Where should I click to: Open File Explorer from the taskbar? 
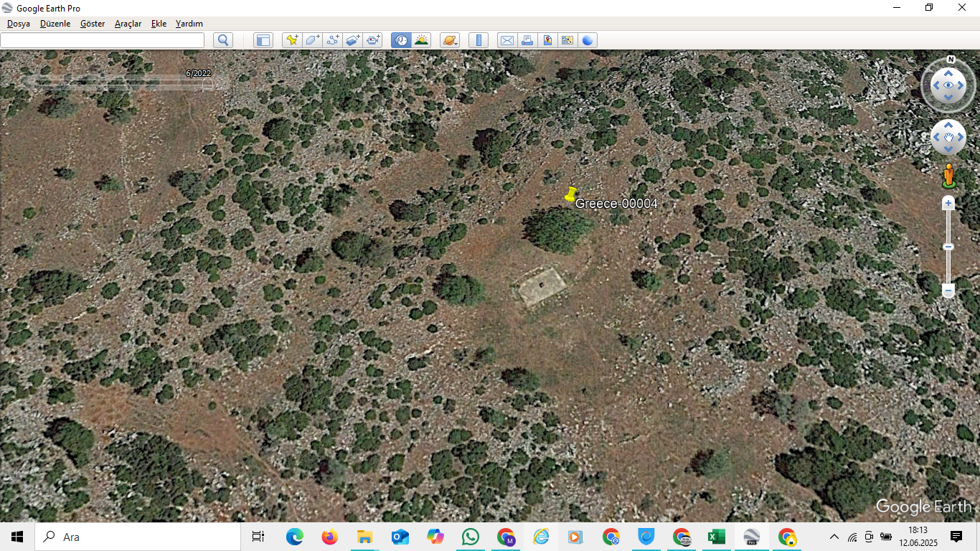(x=364, y=537)
